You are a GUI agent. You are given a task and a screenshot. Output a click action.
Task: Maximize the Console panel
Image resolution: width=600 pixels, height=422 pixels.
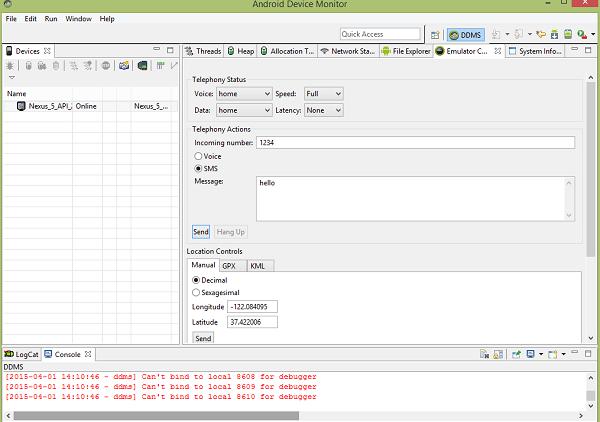[588, 354]
